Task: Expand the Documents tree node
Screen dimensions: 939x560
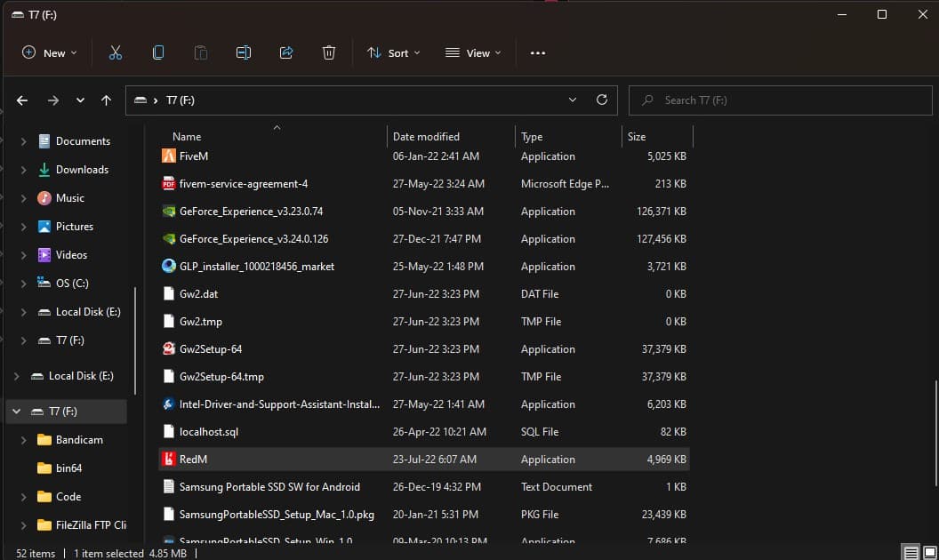Action: [23, 142]
